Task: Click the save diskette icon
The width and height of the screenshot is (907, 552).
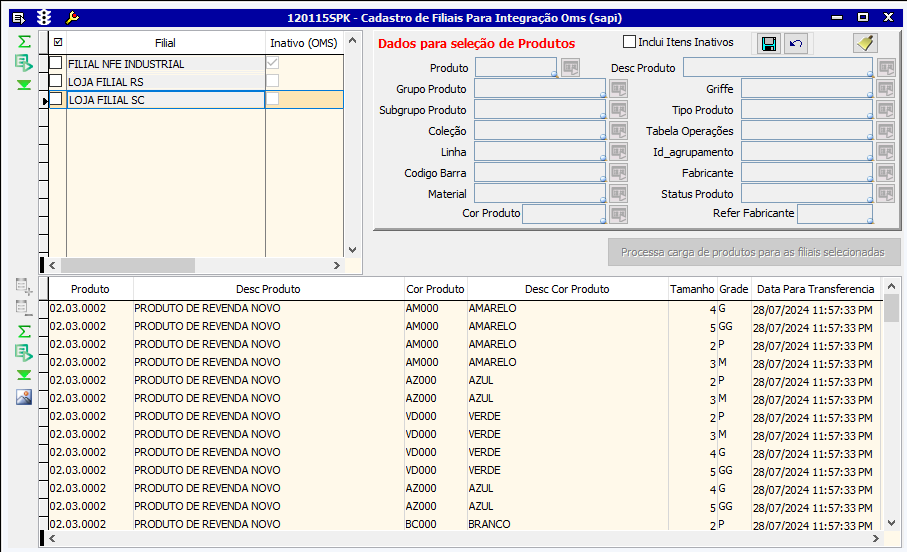Action: pos(769,44)
